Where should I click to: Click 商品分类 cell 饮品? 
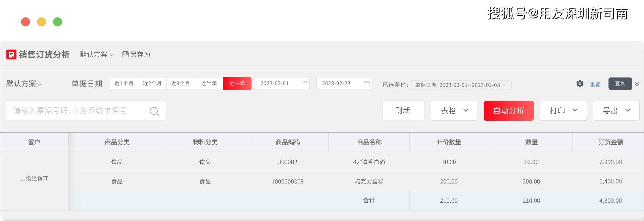point(117,162)
